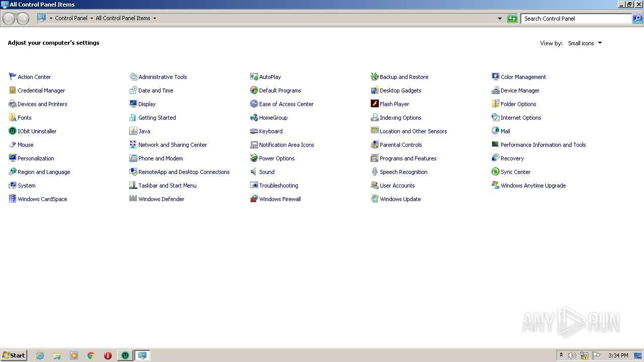Click in the Search Control Panel field

coord(576,19)
